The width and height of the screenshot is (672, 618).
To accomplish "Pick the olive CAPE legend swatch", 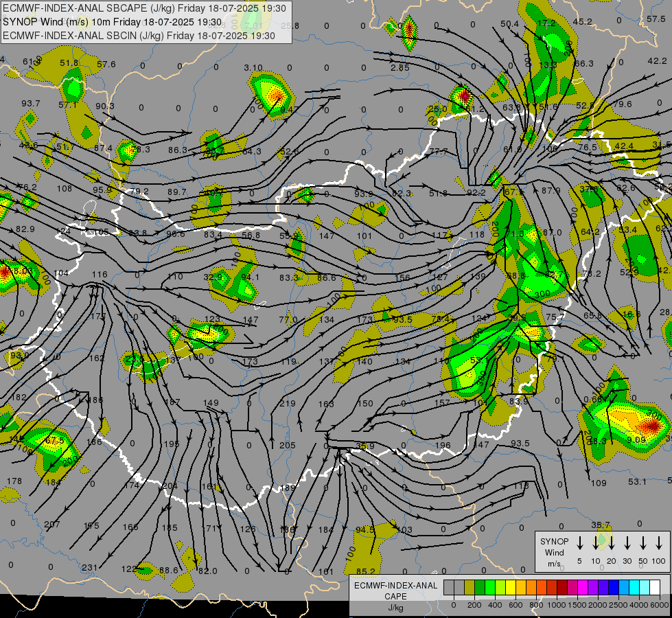I will [x=470, y=587].
